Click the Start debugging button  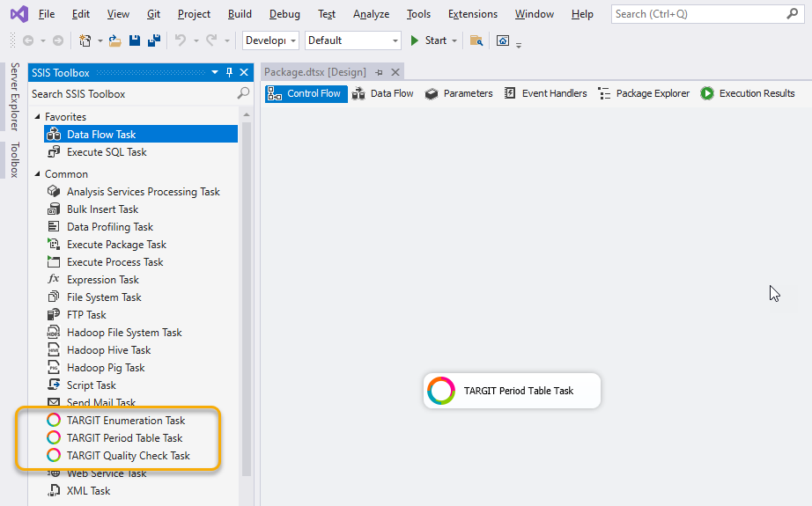click(x=428, y=40)
